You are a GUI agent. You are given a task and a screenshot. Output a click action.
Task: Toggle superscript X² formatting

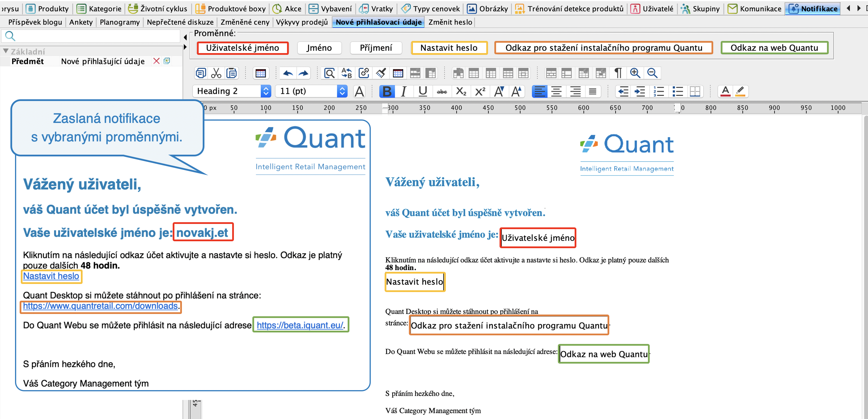click(480, 91)
